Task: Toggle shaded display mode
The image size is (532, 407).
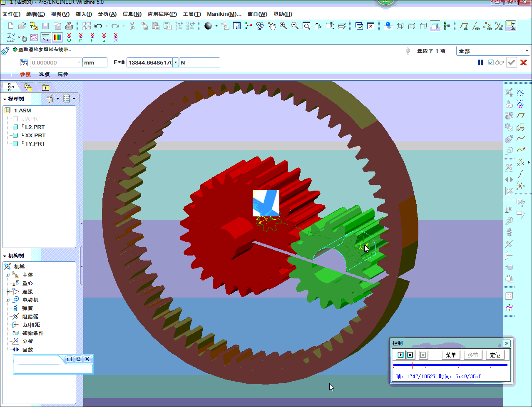Action: point(435,26)
